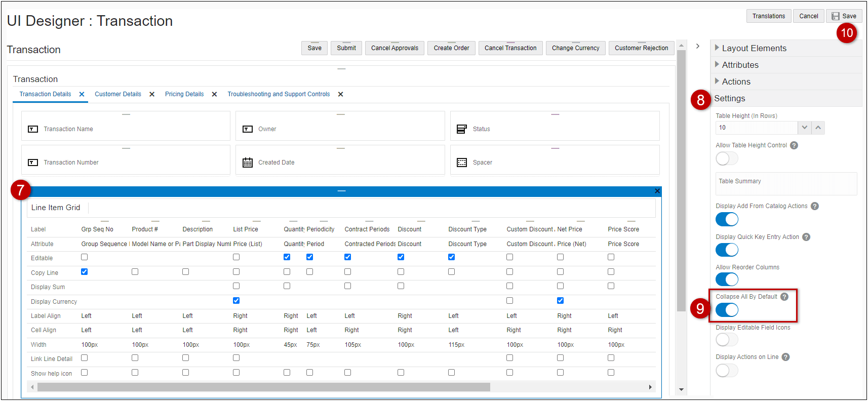The width and height of the screenshot is (868, 401).
Task: Switch to Transaction Details tab
Action: click(45, 94)
